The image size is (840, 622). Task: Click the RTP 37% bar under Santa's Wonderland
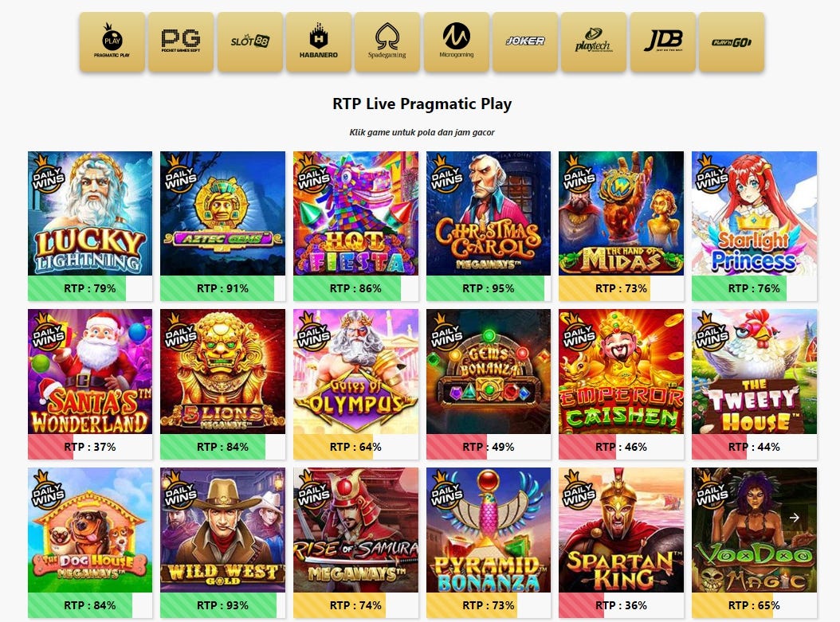pyautogui.click(x=90, y=447)
